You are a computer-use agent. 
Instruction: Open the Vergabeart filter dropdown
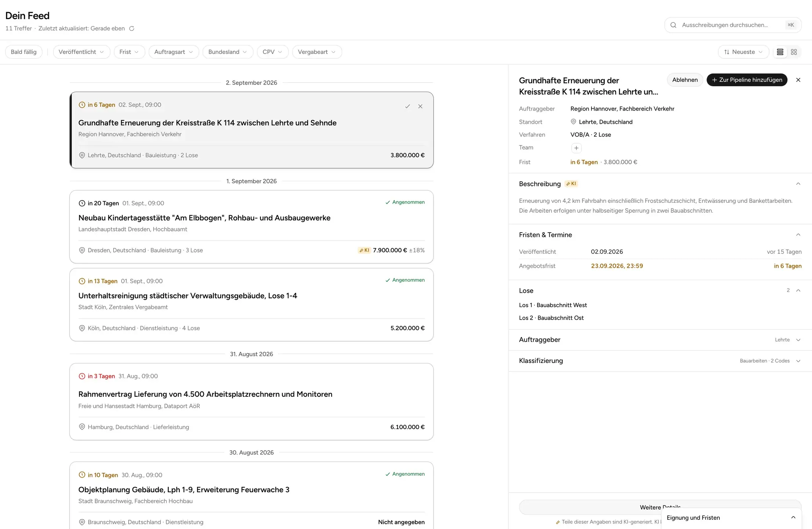[317, 52]
